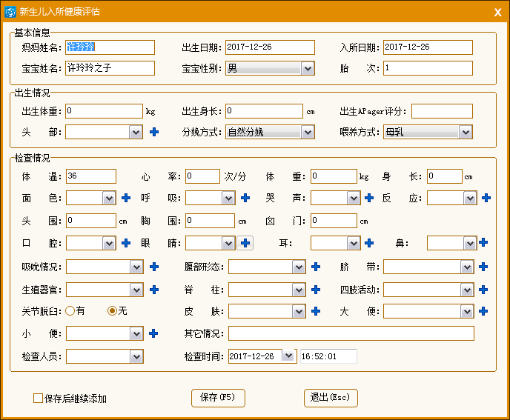Open the 检查时间 date picker
The height and width of the screenshot is (420, 510).
click(x=288, y=356)
